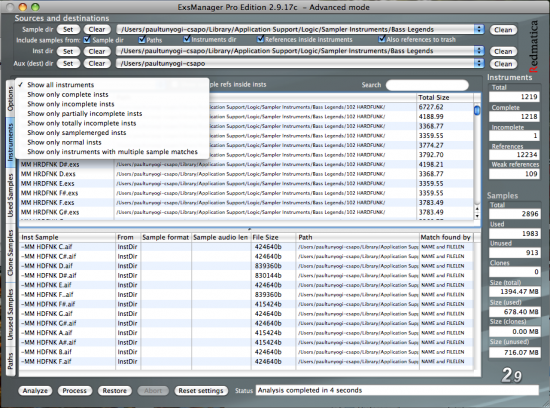Screen dimensions: 550x408
Task: Open the Unused Samples side tab
Action: tap(10, 314)
